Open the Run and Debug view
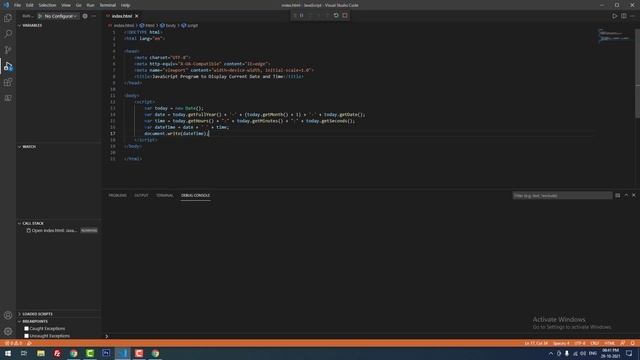Image resolution: width=640 pixels, height=360 pixels. (8, 66)
